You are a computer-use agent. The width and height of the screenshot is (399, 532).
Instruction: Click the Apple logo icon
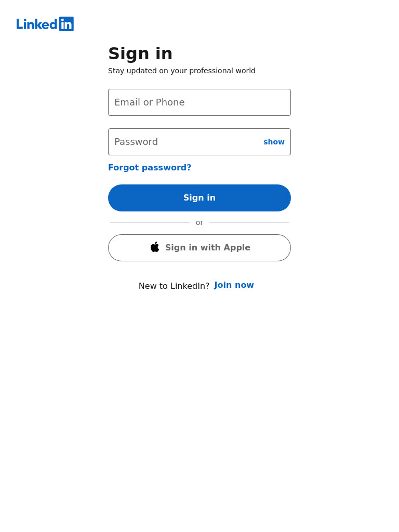click(155, 247)
